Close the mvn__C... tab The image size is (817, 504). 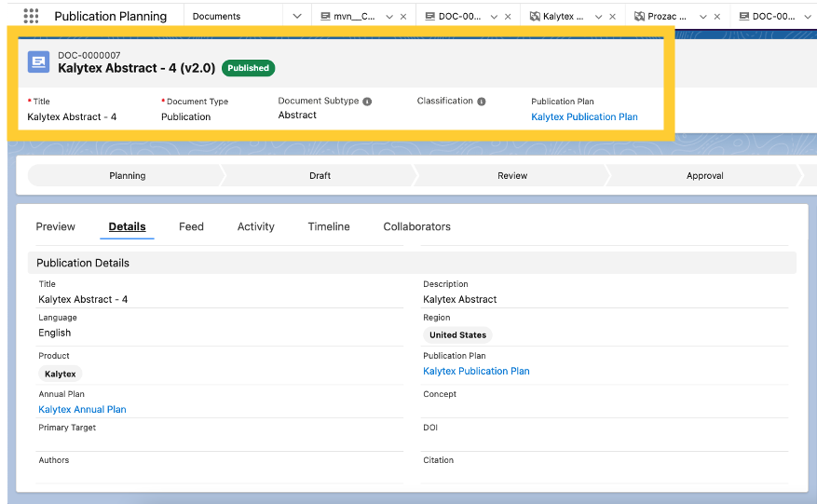[x=402, y=17]
